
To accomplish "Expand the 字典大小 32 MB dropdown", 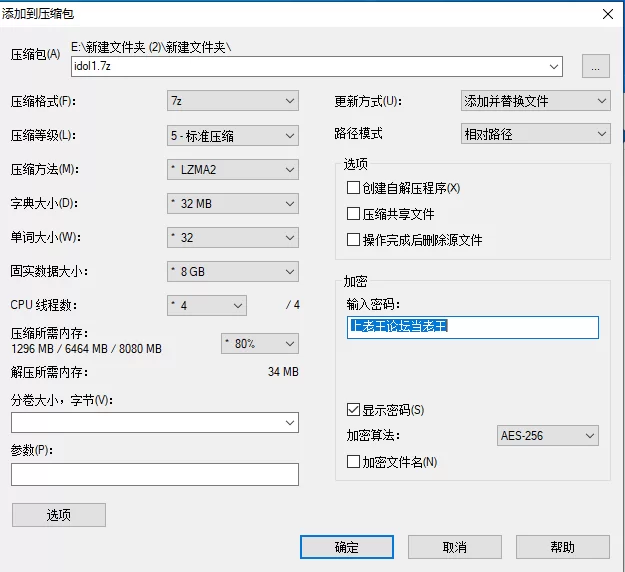I will [x=232, y=204].
